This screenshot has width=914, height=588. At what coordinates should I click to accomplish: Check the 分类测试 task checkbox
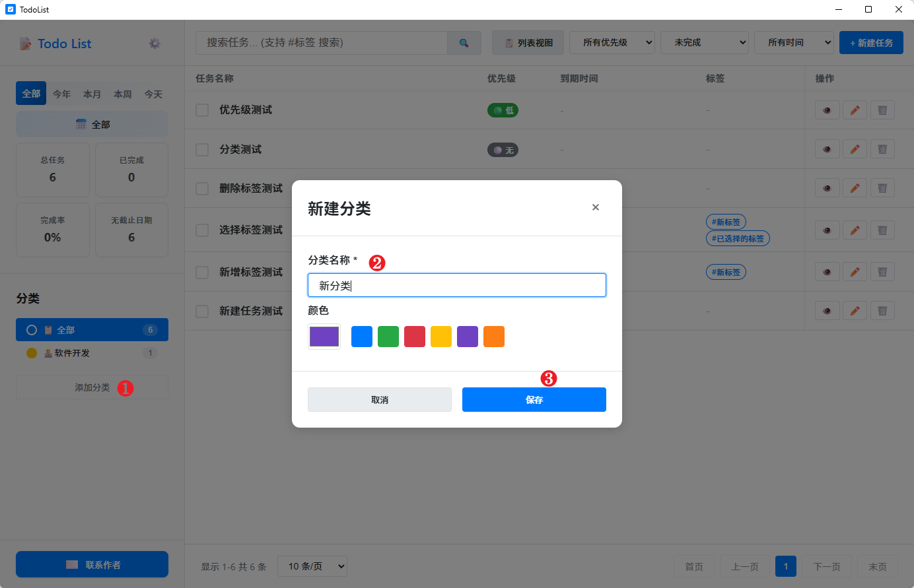click(202, 150)
